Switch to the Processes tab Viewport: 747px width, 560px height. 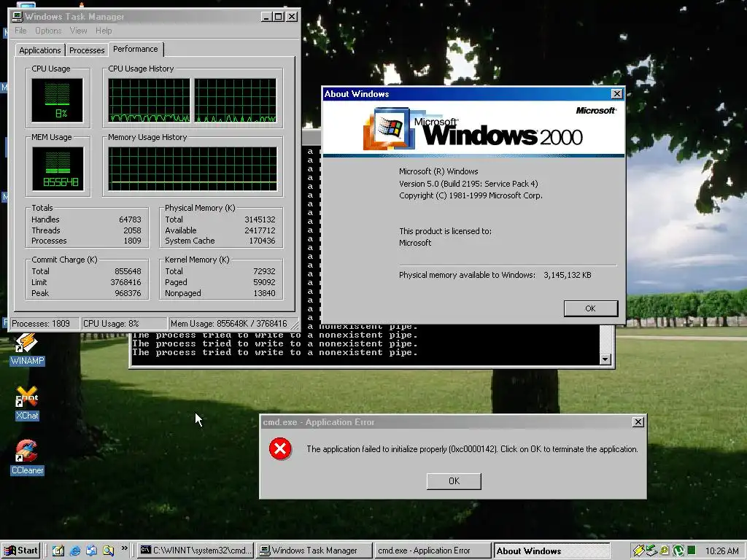[x=87, y=50]
